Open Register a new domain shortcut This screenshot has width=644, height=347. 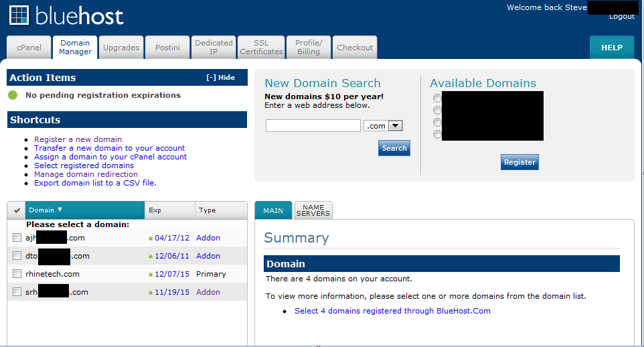[x=78, y=139]
